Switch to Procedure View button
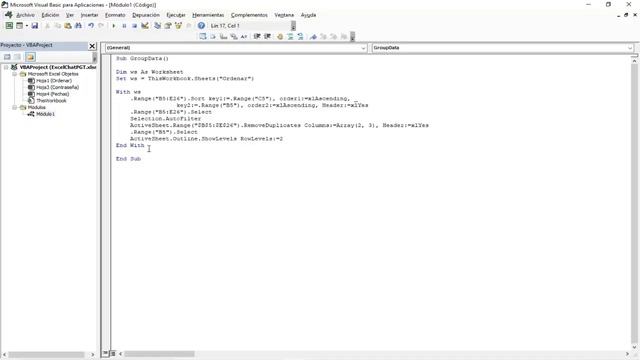The image size is (640, 360). click(105, 353)
